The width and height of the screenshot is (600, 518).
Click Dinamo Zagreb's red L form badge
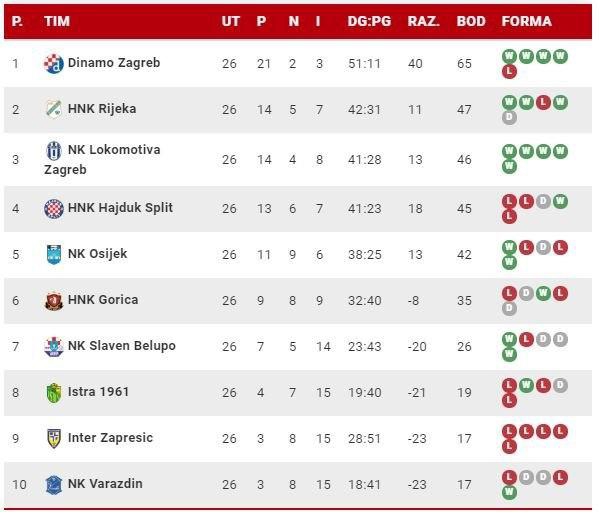pyautogui.click(x=509, y=72)
